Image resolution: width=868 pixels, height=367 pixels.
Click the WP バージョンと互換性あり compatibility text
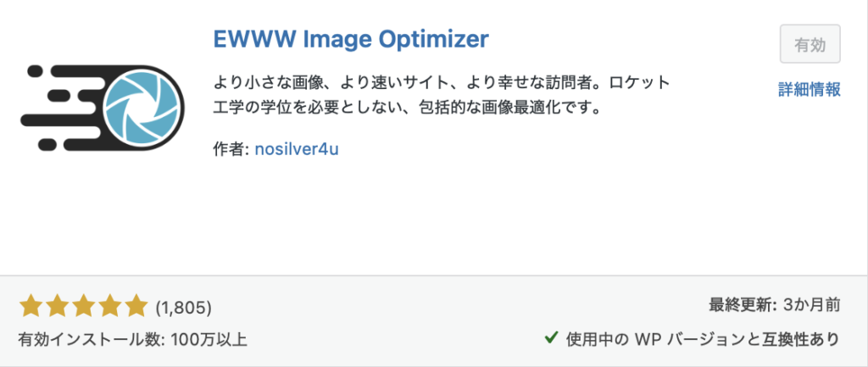704,339
